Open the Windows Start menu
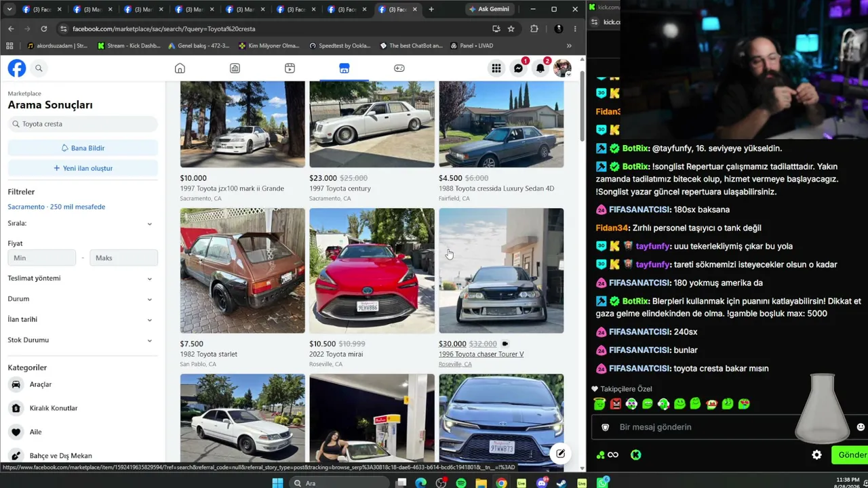 [277, 483]
